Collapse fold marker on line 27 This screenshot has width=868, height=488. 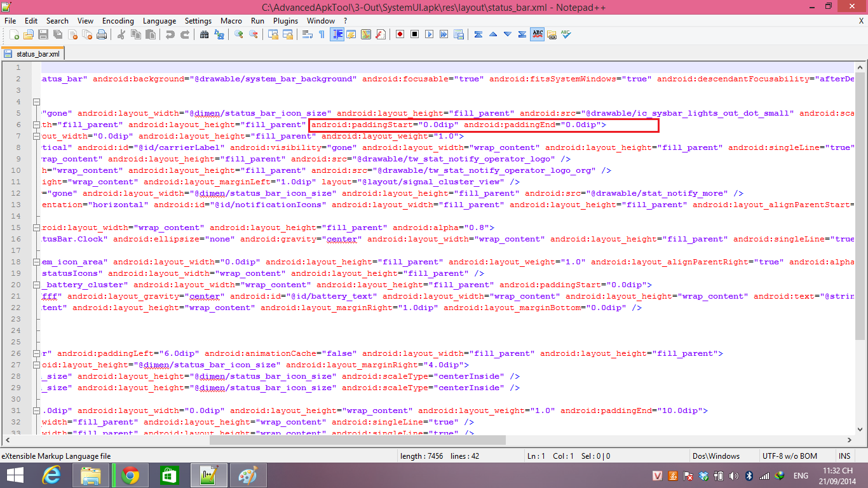coord(36,365)
